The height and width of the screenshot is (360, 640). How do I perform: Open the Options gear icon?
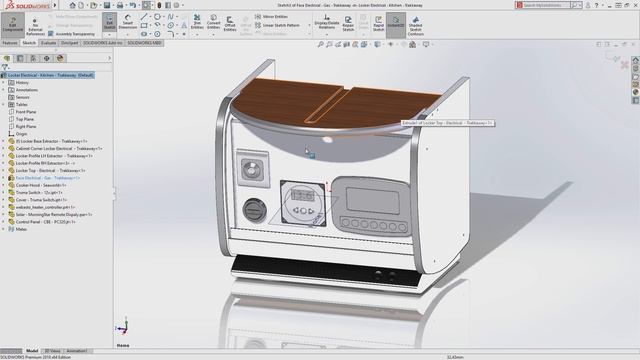[176, 5]
